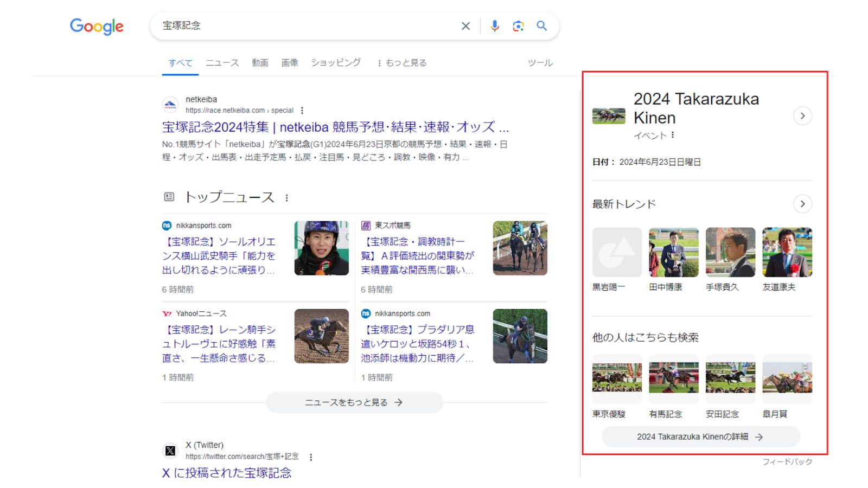
Task: Open the レーン騎手シュトルーヴェ Yahoo article
Action: [x=219, y=344]
